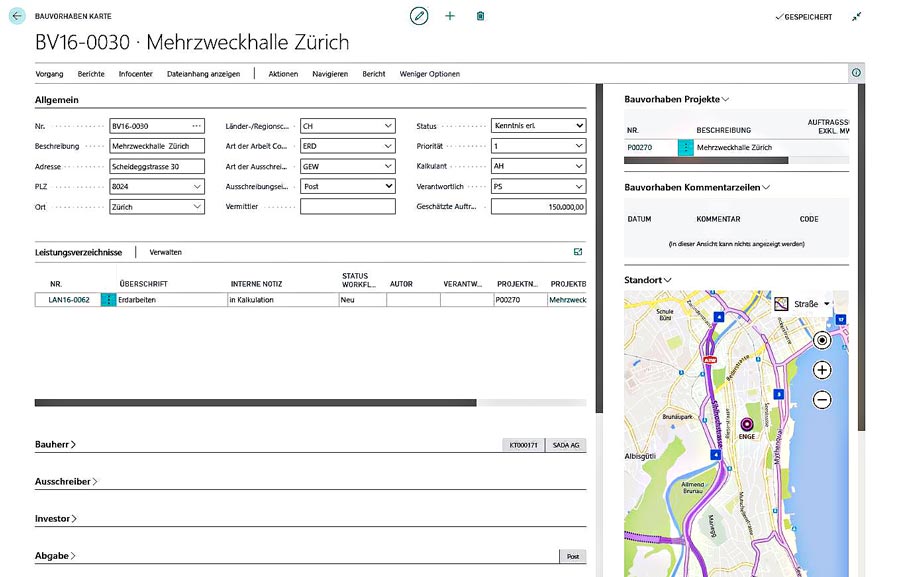
Task: Open Aktionen menu
Action: click(x=283, y=74)
